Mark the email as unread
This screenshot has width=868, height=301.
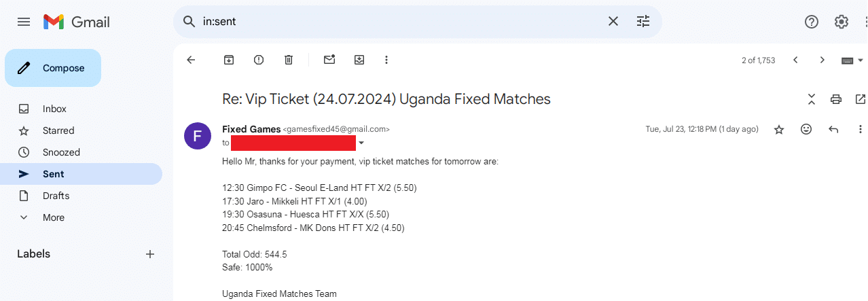pyautogui.click(x=329, y=60)
